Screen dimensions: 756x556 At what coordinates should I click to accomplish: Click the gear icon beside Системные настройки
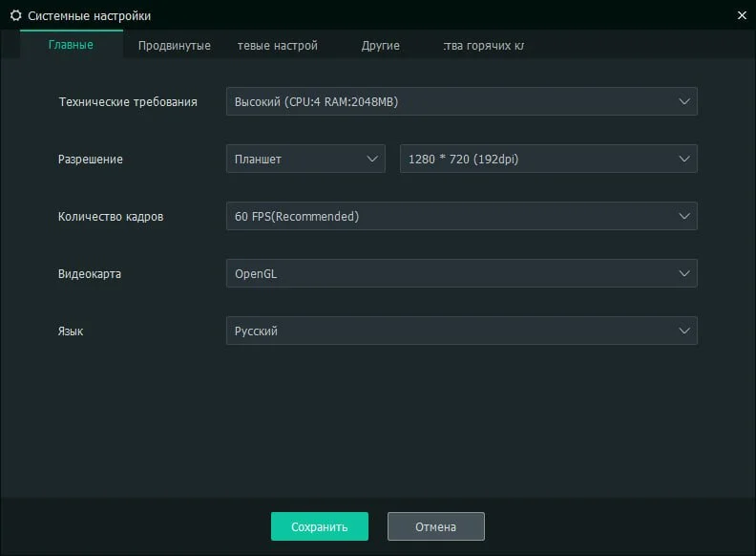[16, 15]
